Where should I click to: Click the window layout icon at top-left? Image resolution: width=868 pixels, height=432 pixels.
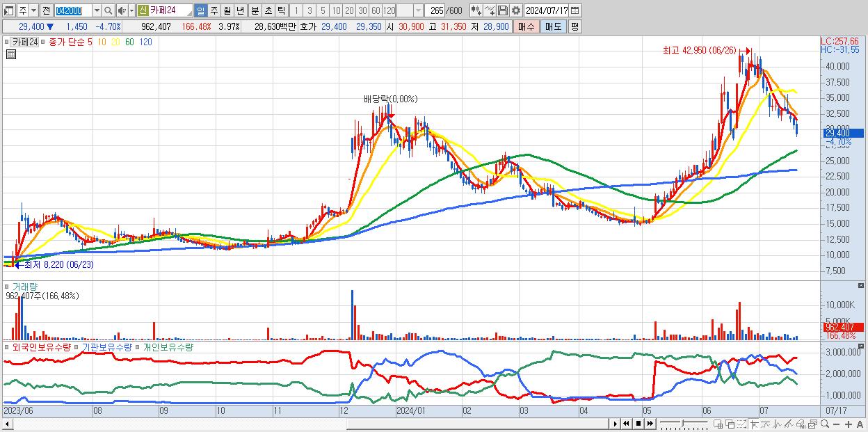tap(9, 10)
